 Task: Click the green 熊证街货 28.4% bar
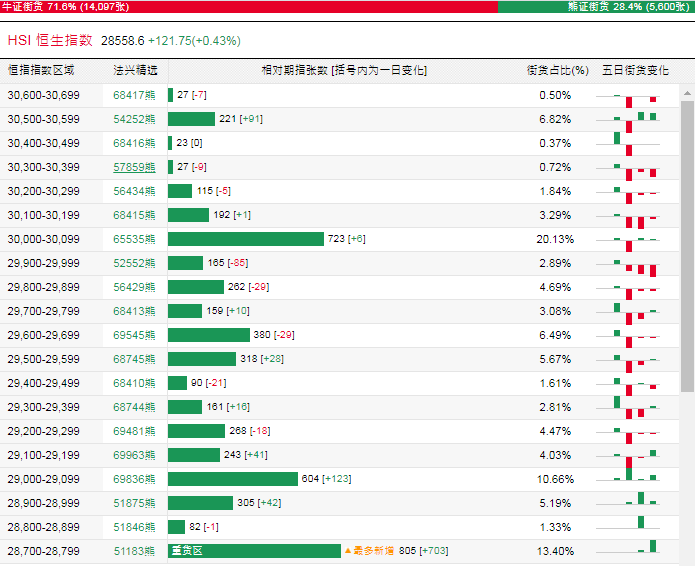pos(597,7)
